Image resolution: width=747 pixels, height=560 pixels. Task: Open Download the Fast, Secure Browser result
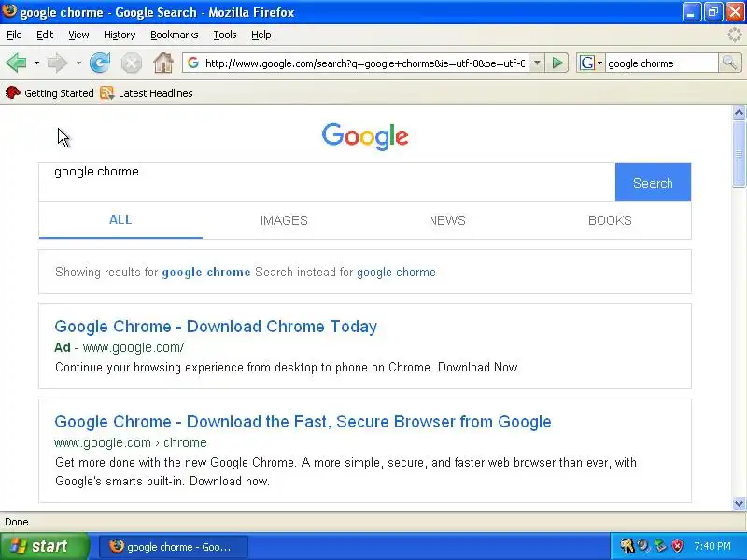[303, 422]
